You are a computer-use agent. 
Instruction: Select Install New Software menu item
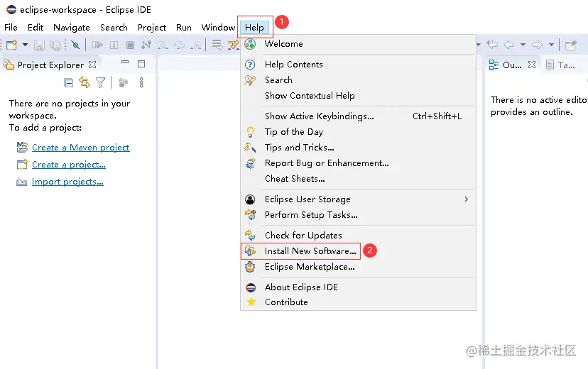coord(310,251)
